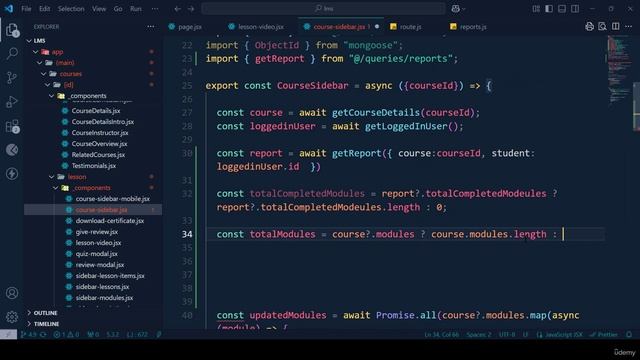Open the Manage gear icon
The height and width of the screenshot is (360, 640).
click(12, 316)
